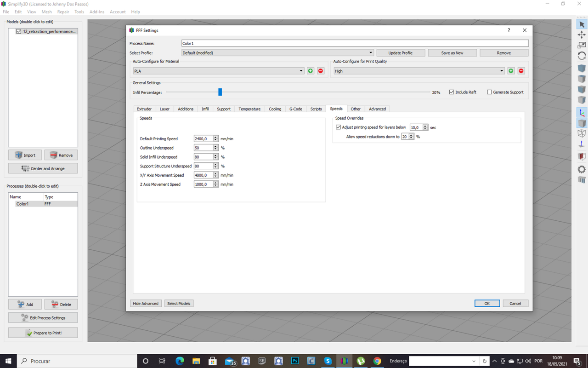Toggle adjust printing speed for layers checkbox
The height and width of the screenshot is (368, 588).
tap(338, 127)
